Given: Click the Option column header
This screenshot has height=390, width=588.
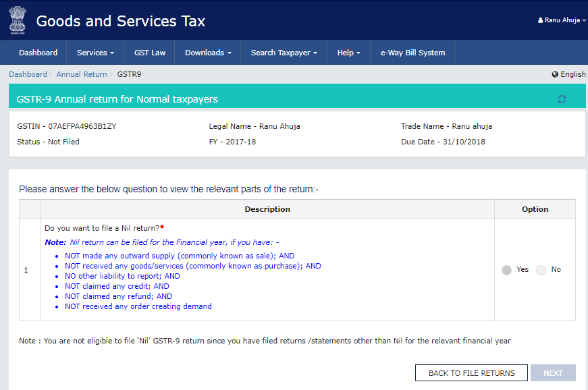Looking at the screenshot, I should coord(535,209).
